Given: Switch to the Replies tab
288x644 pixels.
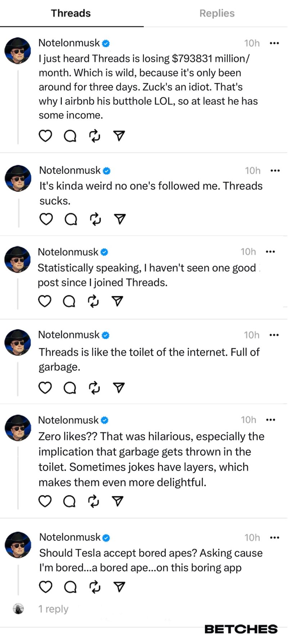Looking at the screenshot, I should click(x=217, y=13).
